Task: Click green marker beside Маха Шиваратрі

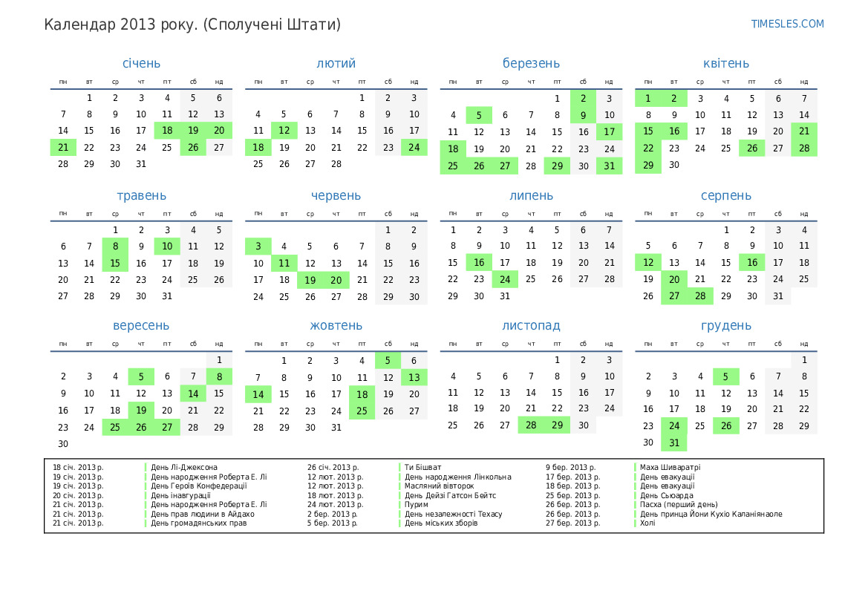Action: tap(636, 468)
